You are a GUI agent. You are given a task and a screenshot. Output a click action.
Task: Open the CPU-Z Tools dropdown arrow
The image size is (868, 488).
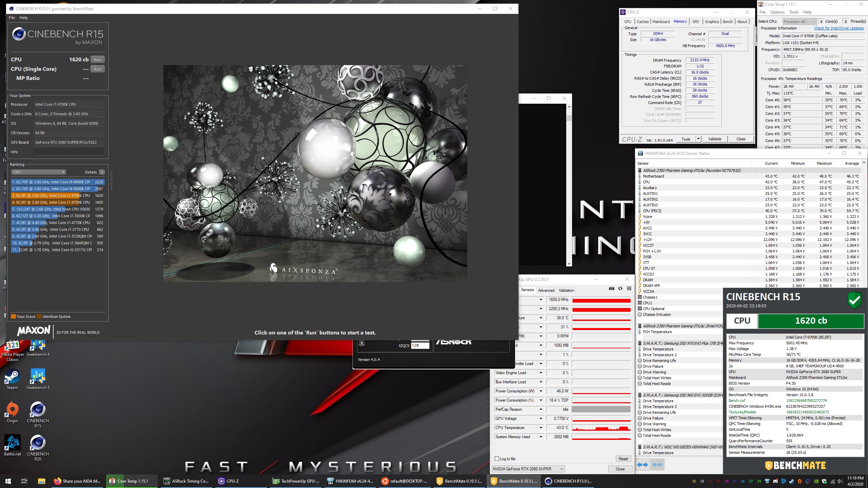tap(698, 139)
